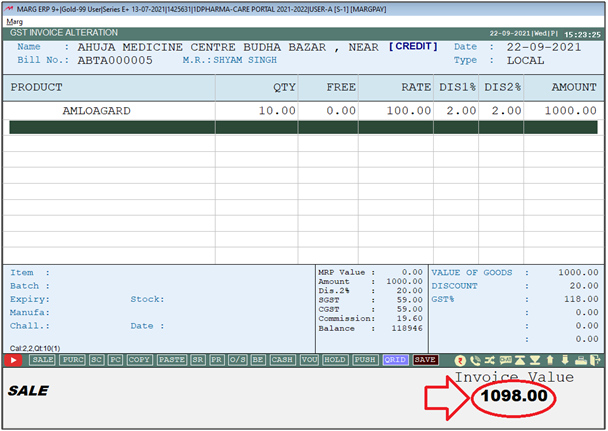Click the AMOUNT value 1000.00 in the AMLOAGARD row
Image resolution: width=608 pixels, height=431 pixels.
(x=570, y=111)
